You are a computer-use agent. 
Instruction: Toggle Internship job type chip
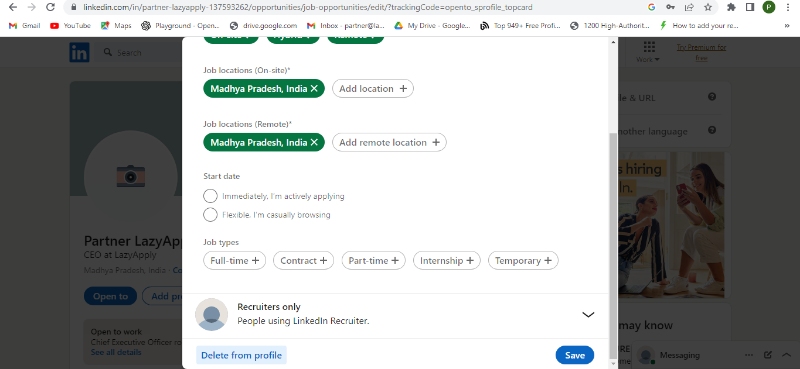point(447,260)
